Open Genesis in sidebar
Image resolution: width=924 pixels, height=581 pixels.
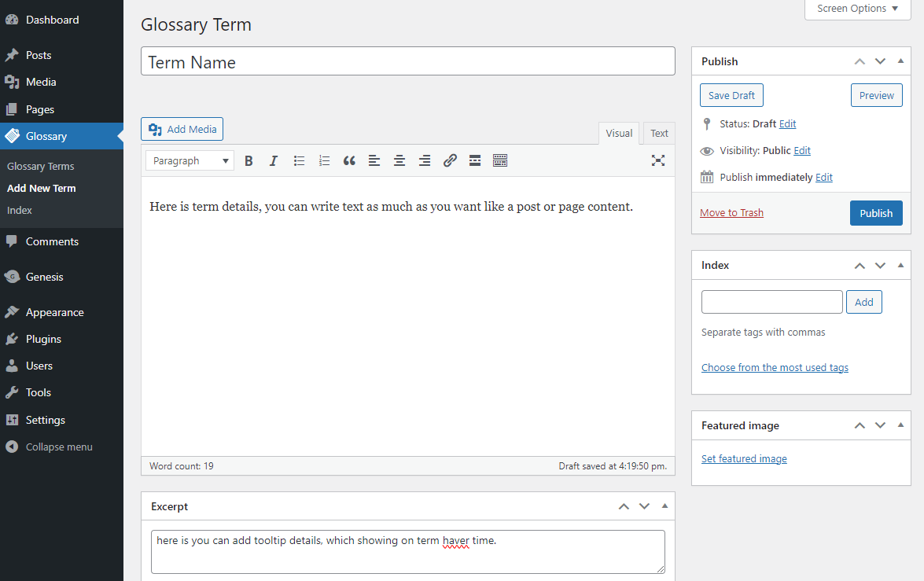[62, 277]
